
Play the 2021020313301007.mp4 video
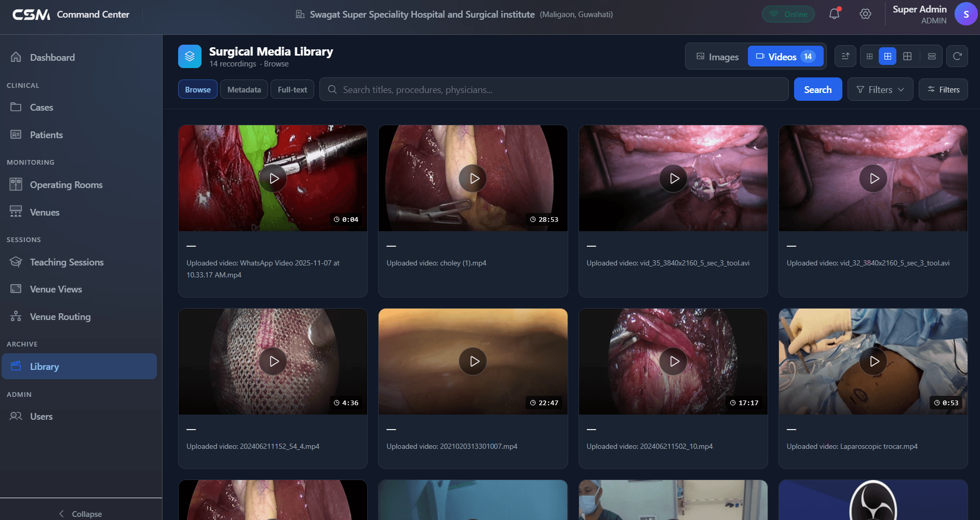[473, 361]
